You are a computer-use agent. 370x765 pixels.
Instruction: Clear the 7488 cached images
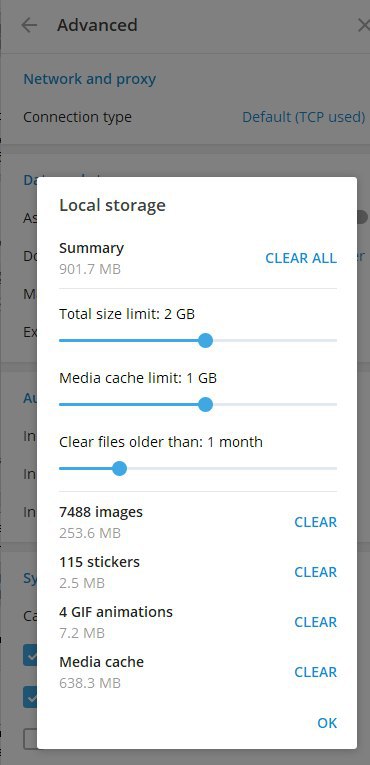coord(315,522)
